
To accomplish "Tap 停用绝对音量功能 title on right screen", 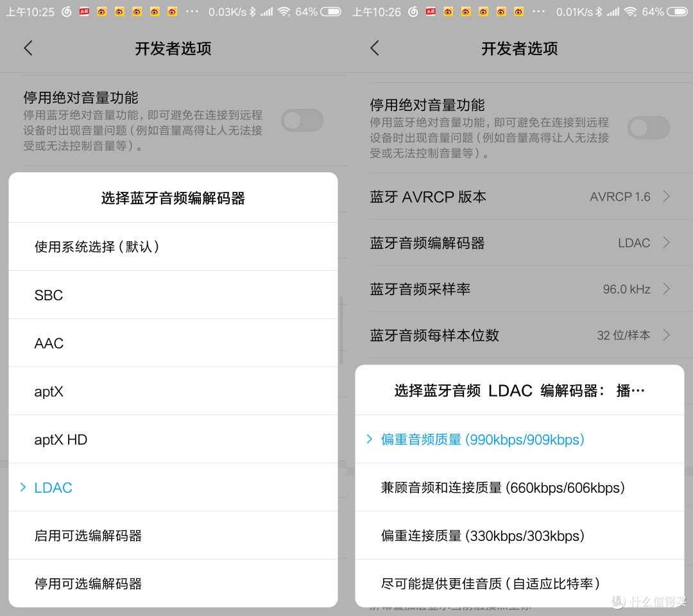I will [x=427, y=105].
